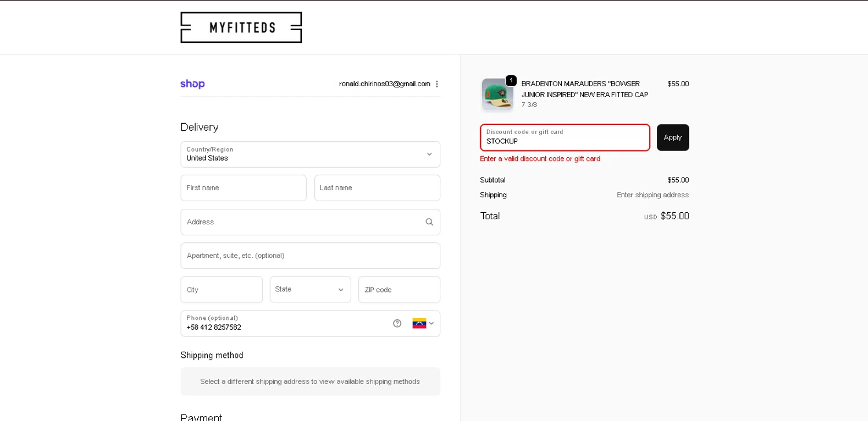Open the Venezuela flag phone country selector

pos(423,323)
